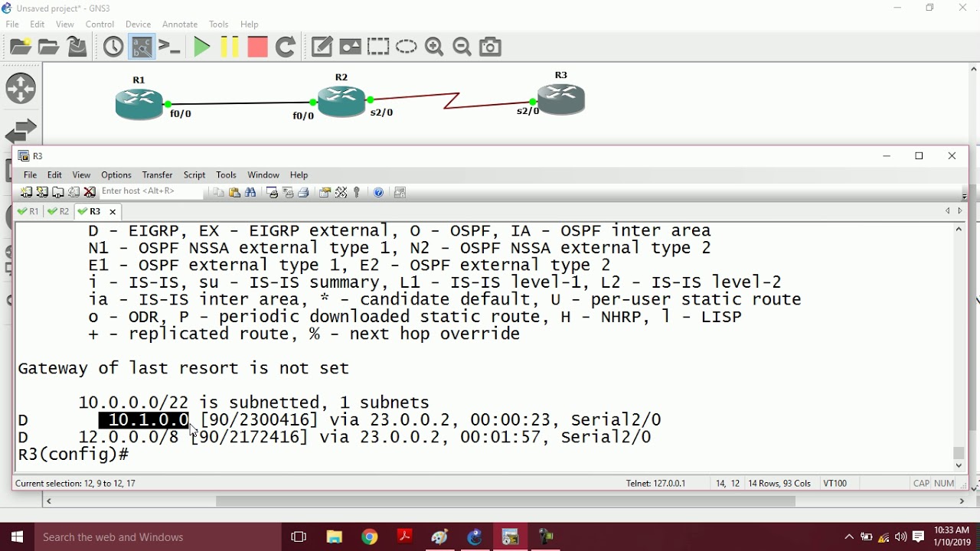Image resolution: width=980 pixels, height=551 pixels.
Task: Click the add a link arrow in sidebar
Action: (21, 131)
